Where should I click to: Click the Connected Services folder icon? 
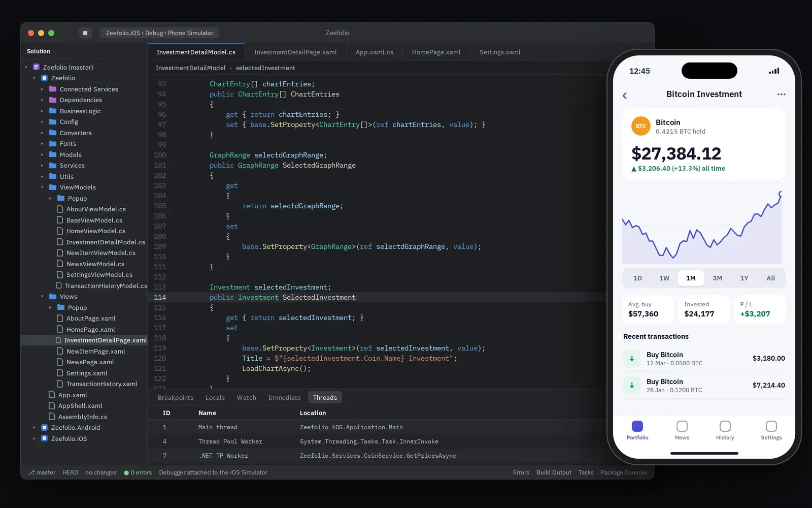53,89
